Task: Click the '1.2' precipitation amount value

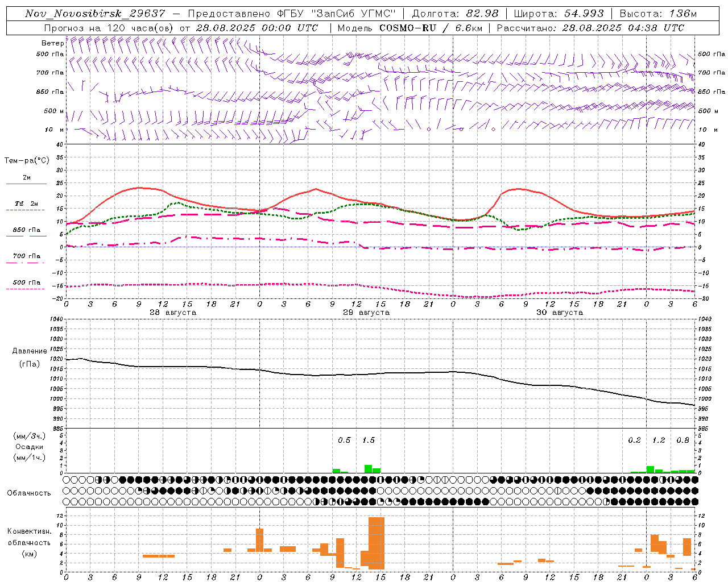Action: pos(659,440)
